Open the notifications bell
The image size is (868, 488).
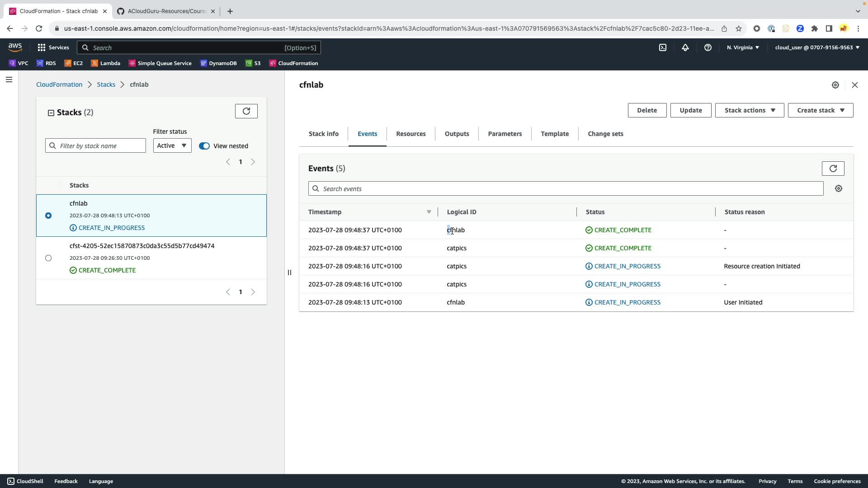tap(685, 47)
